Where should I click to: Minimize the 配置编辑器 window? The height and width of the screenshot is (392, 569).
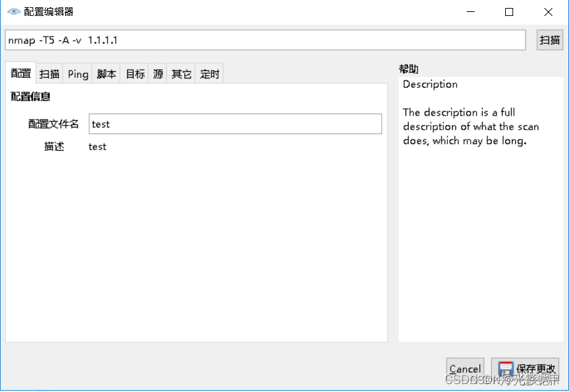[x=471, y=11]
